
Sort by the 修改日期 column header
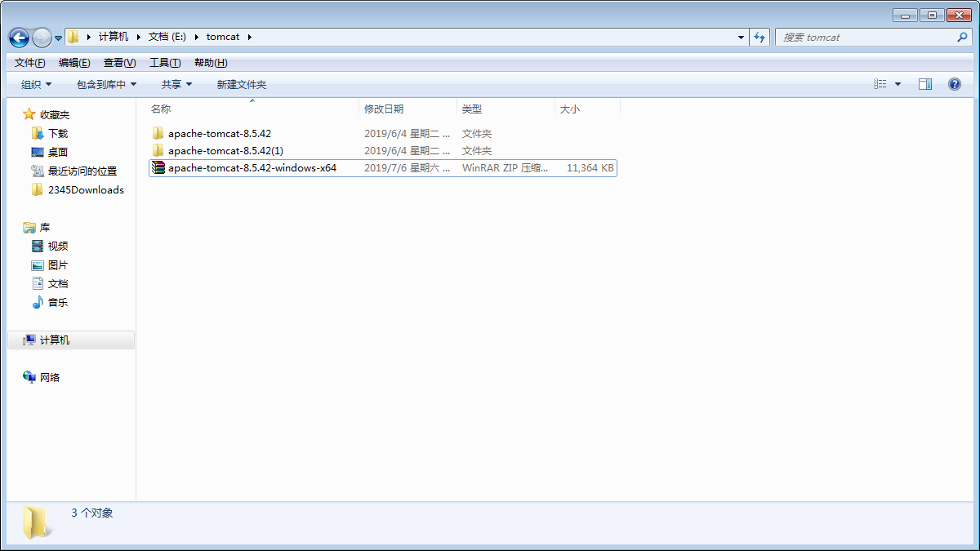(408, 109)
